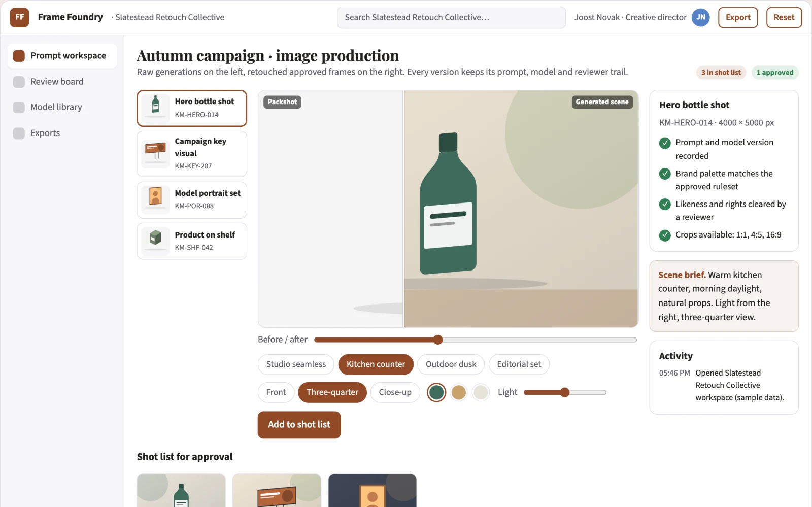Screen dimensions: 812x507
Task: Open Prompt workspace in the sidebar
Action: point(62,56)
